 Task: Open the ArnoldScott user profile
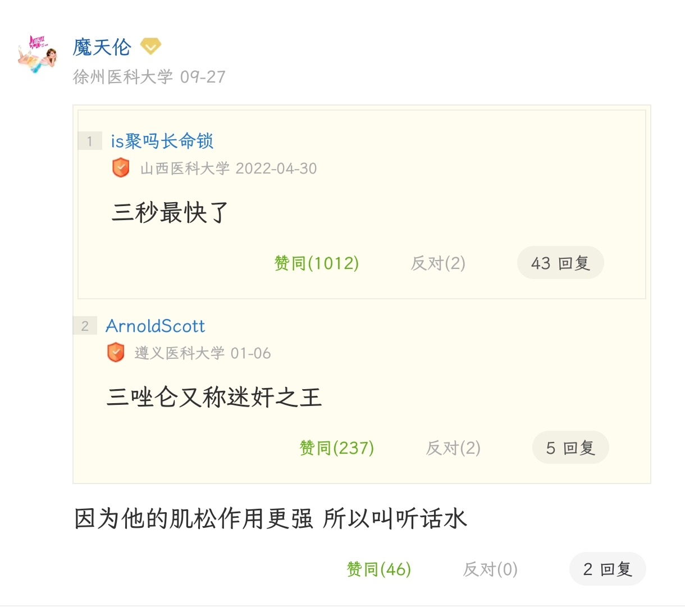(x=155, y=326)
